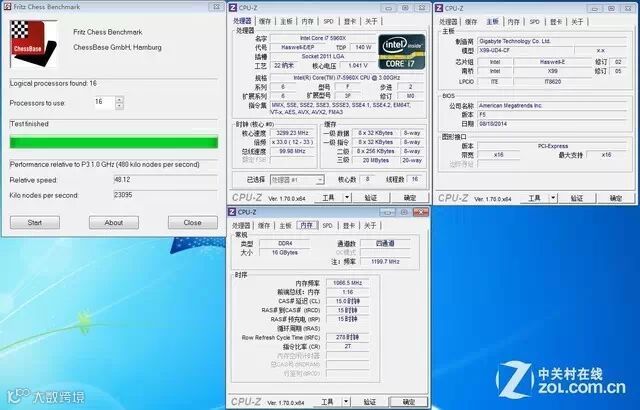Click the title bar icon of the CPU-Z memory window

(232, 212)
